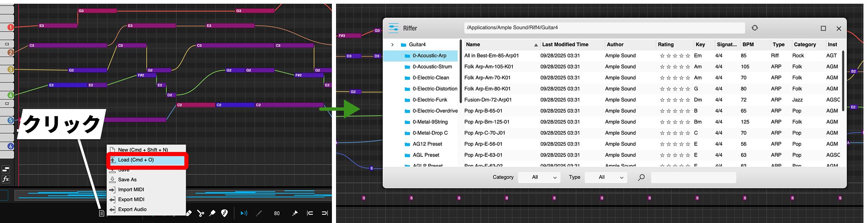
Task: Click the Riffer logo icon
Action: point(393,28)
